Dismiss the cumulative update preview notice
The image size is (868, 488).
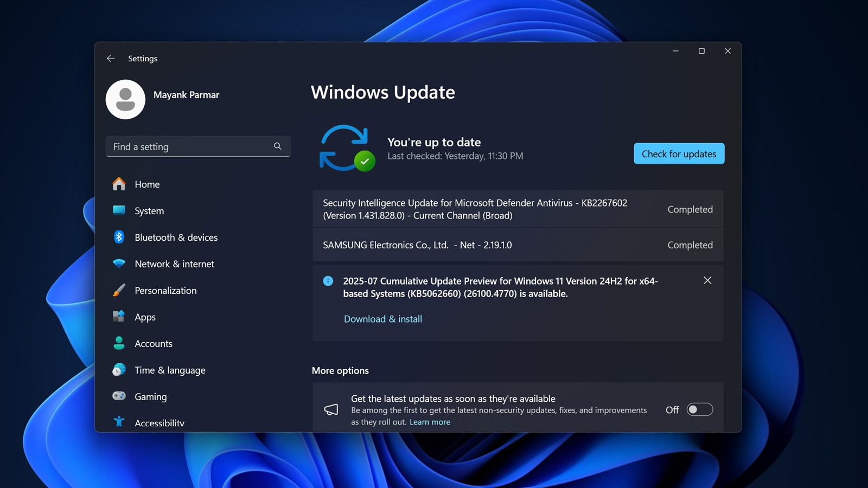point(707,280)
